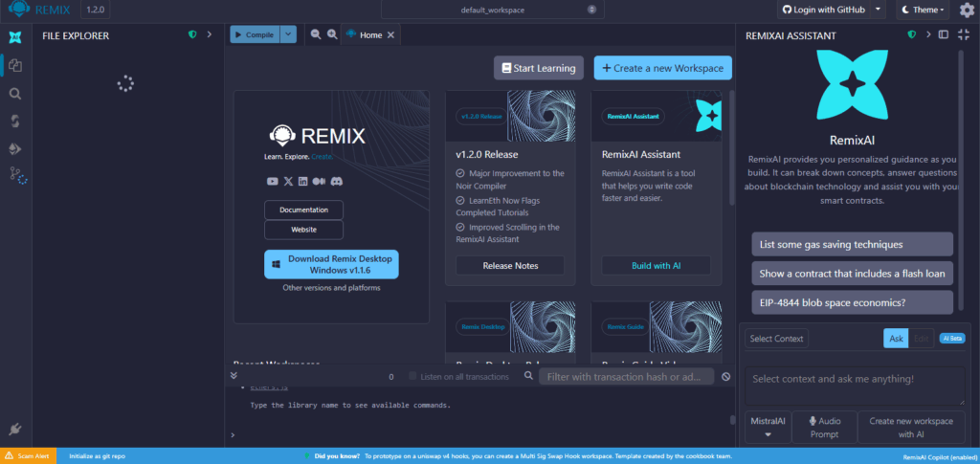Open the Compile options dropdown arrow

[x=288, y=34]
